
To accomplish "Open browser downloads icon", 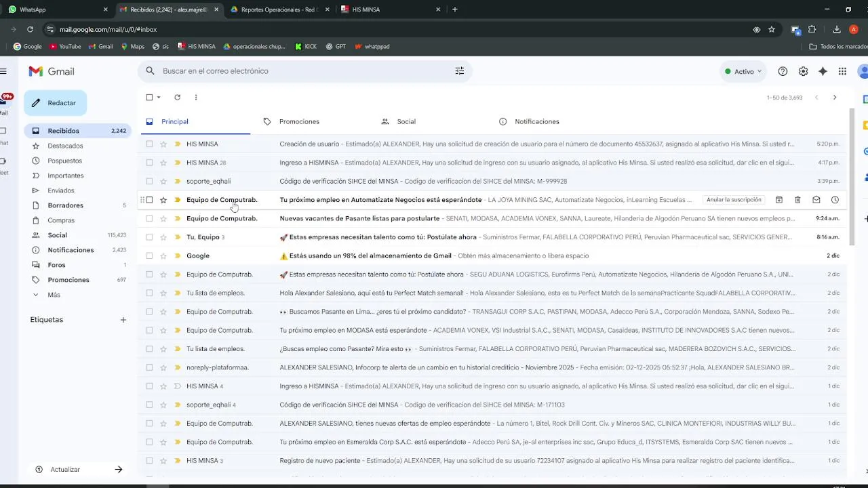I will (837, 29).
